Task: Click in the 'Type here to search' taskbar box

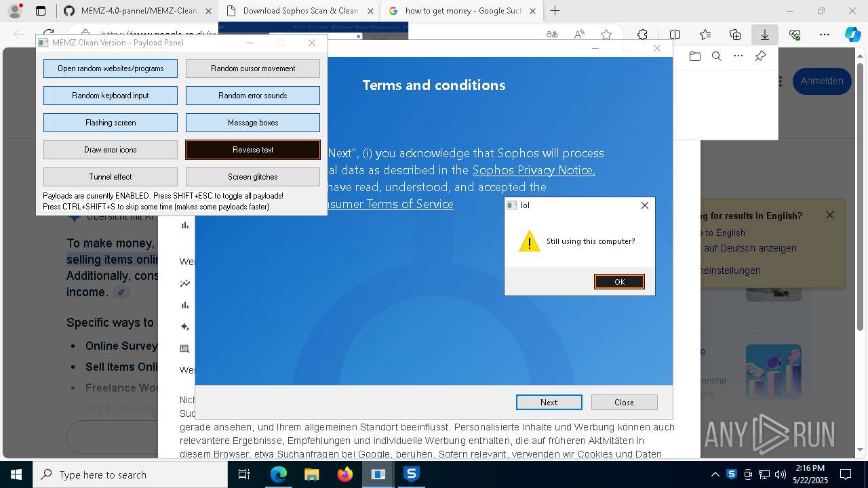Action: coord(130,474)
